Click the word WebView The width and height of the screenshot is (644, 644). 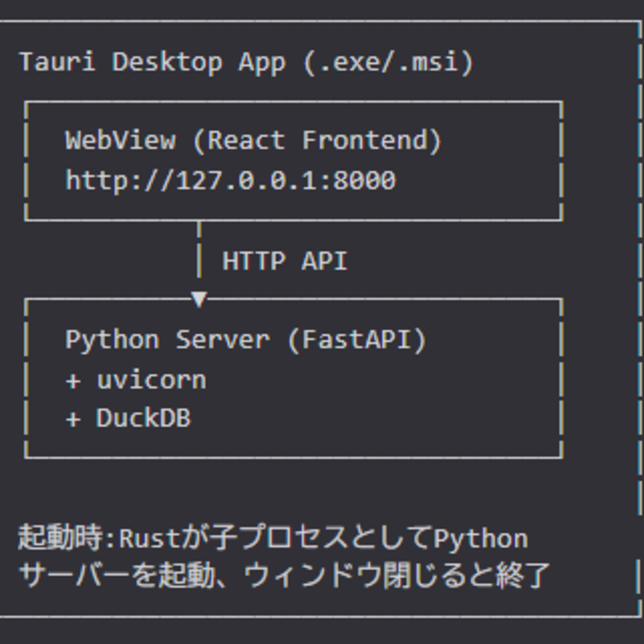pyautogui.click(x=120, y=140)
